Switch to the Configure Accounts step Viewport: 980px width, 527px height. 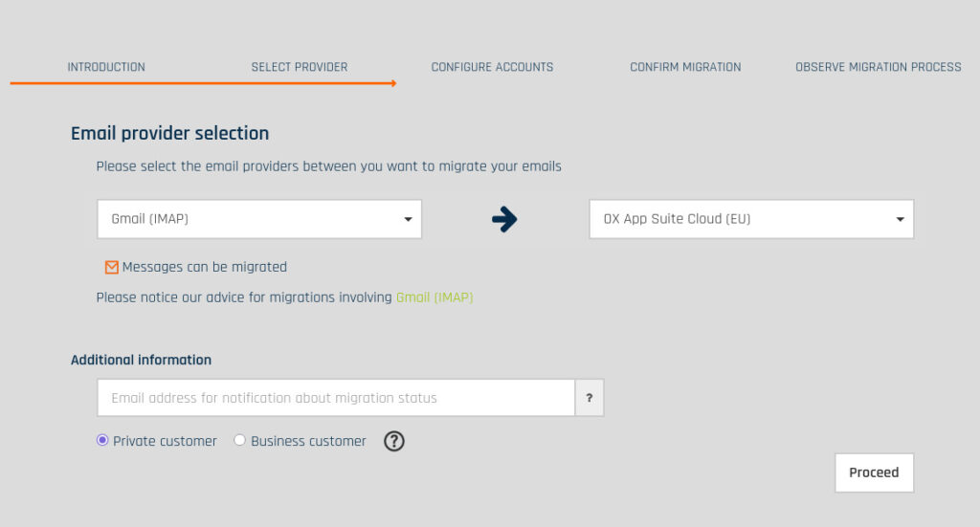point(492,67)
